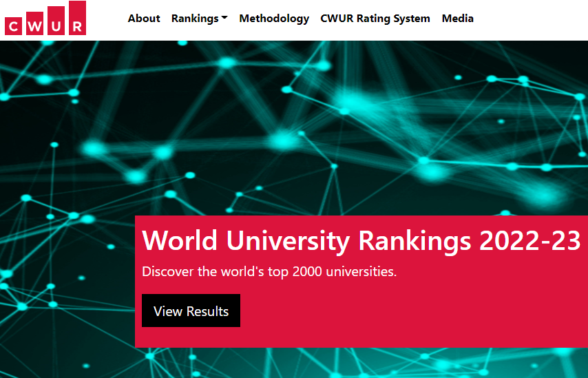Click the World University Rankings 2022-23 headline

pos(361,241)
